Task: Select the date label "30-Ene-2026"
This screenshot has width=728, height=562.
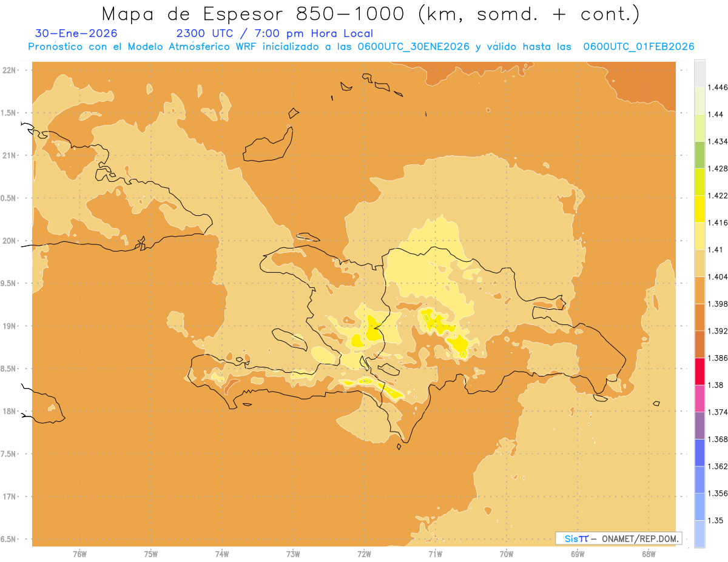Action: pyautogui.click(x=76, y=33)
